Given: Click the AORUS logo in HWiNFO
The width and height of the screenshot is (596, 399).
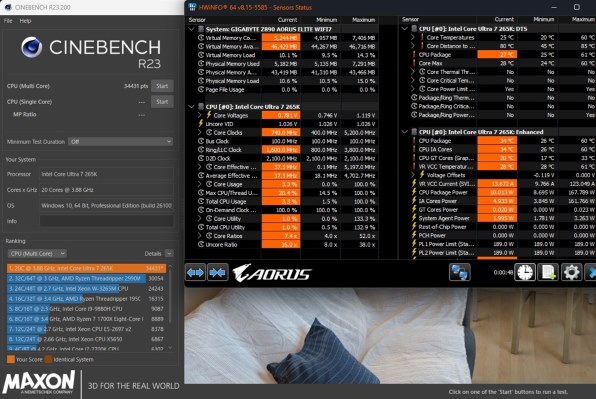Looking at the screenshot, I should click(272, 273).
